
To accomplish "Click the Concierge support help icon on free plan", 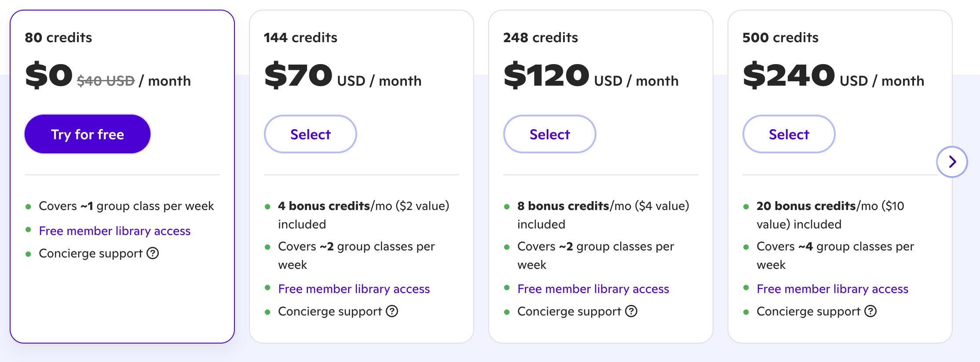I will tap(153, 253).
